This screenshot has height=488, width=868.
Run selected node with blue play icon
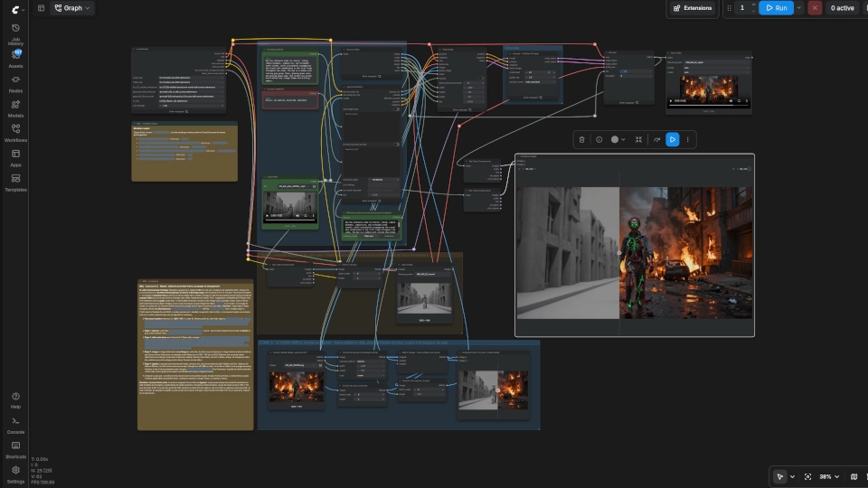pos(673,139)
